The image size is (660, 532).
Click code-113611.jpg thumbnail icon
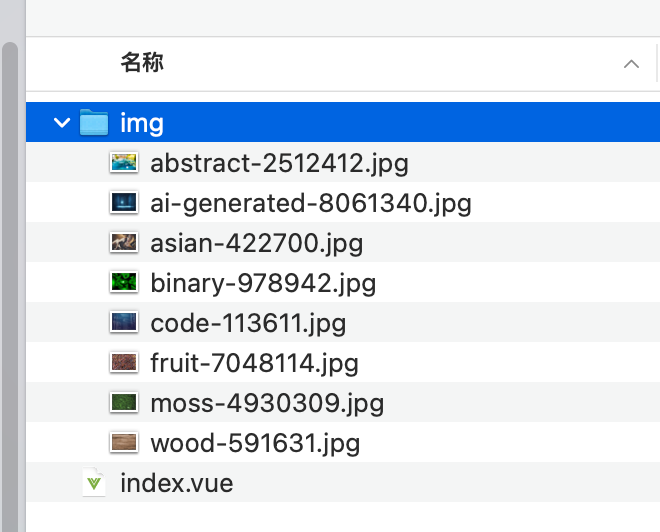(124, 322)
